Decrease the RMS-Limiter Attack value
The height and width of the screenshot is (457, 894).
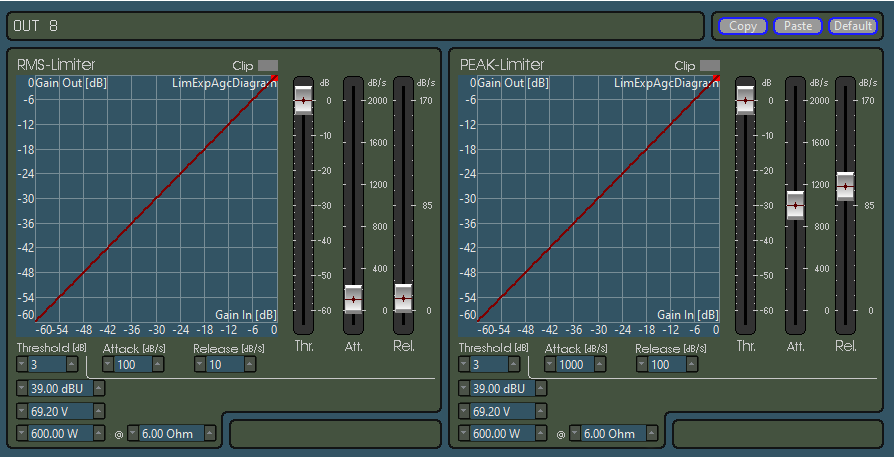[x=108, y=364]
